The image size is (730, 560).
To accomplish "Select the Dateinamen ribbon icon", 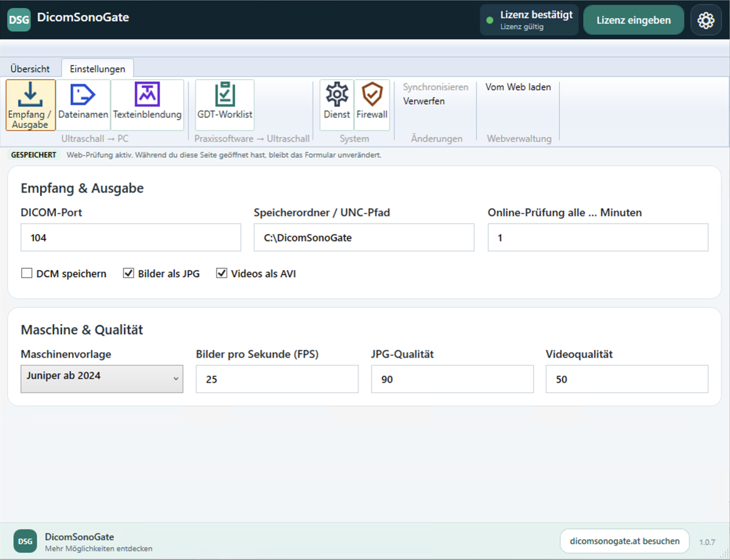I will point(83,105).
